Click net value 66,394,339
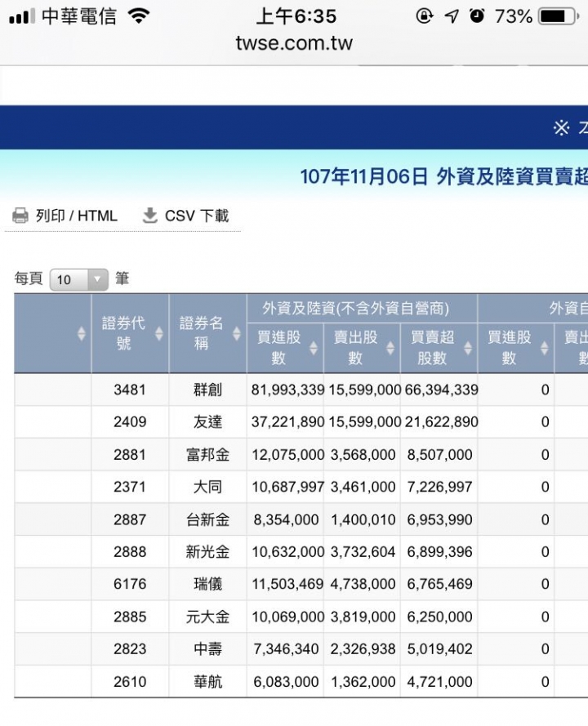 pyautogui.click(x=441, y=390)
